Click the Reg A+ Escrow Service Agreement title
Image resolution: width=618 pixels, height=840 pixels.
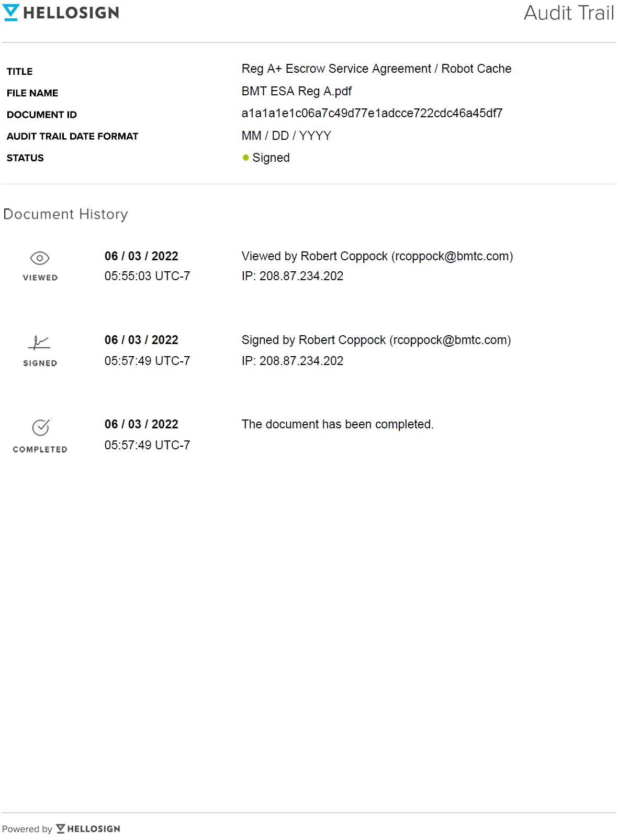tap(376, 69)
